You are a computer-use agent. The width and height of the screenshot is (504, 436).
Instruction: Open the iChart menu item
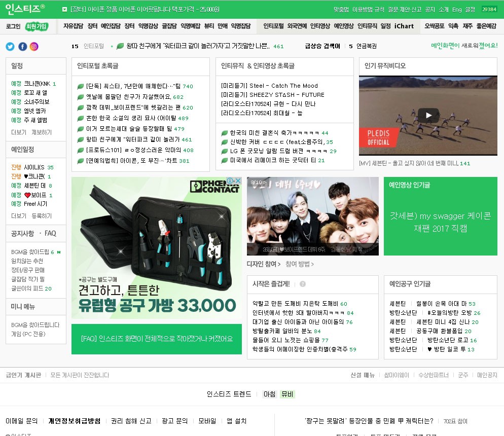[404, 26]
